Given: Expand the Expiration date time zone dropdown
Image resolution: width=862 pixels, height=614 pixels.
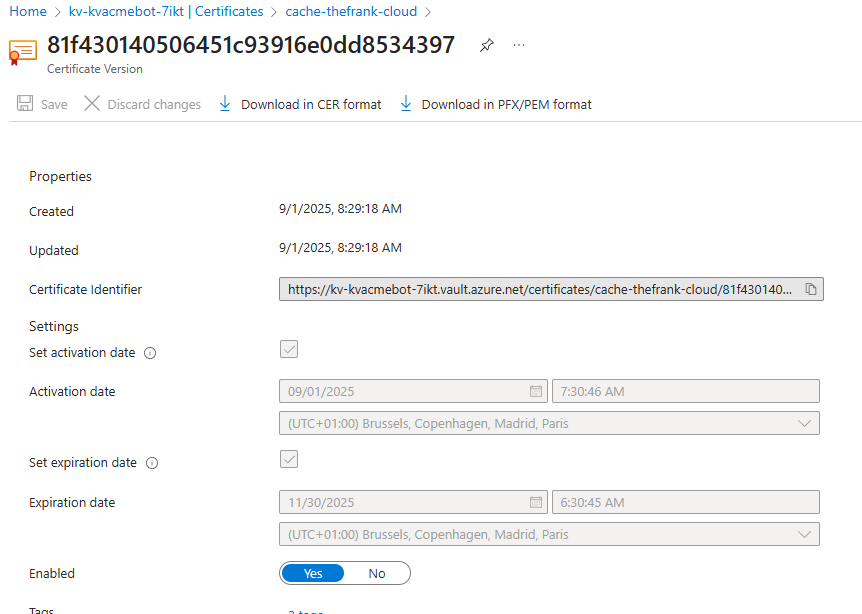Looking at the screenshot, I should 549,534.
